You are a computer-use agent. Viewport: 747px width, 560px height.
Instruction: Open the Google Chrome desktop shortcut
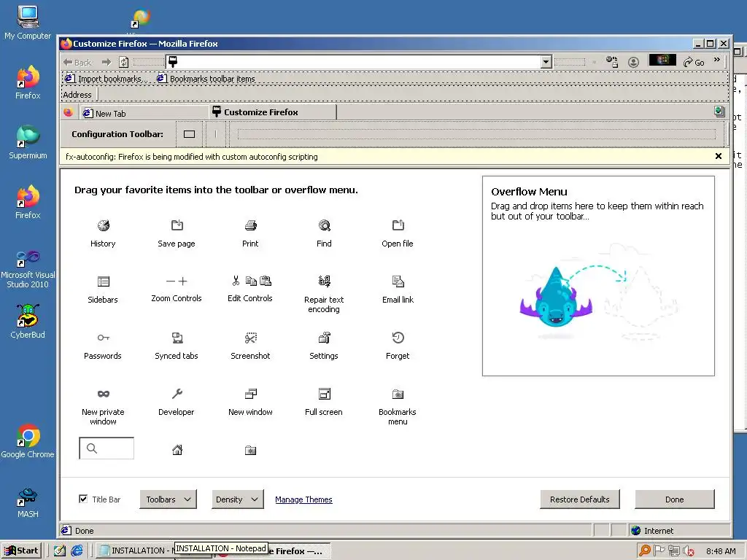(28, 441)
